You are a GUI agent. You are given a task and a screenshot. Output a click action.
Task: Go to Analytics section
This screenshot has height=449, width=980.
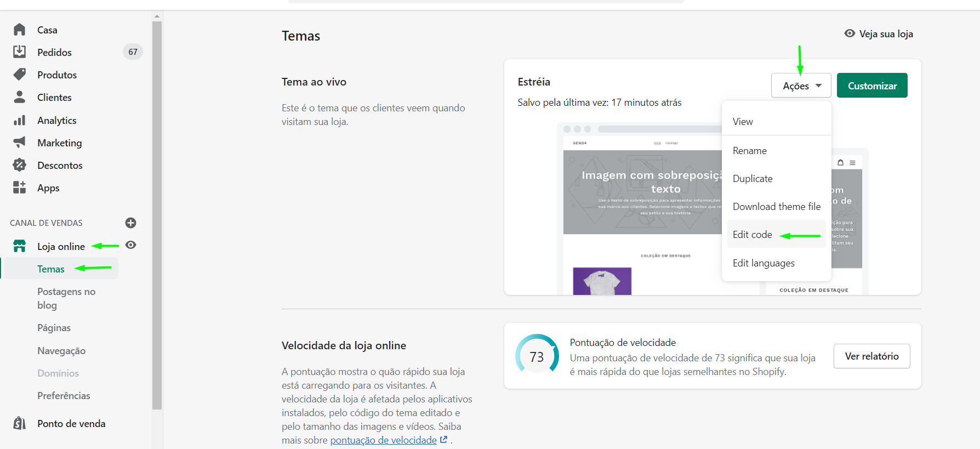tap(57, 121)
